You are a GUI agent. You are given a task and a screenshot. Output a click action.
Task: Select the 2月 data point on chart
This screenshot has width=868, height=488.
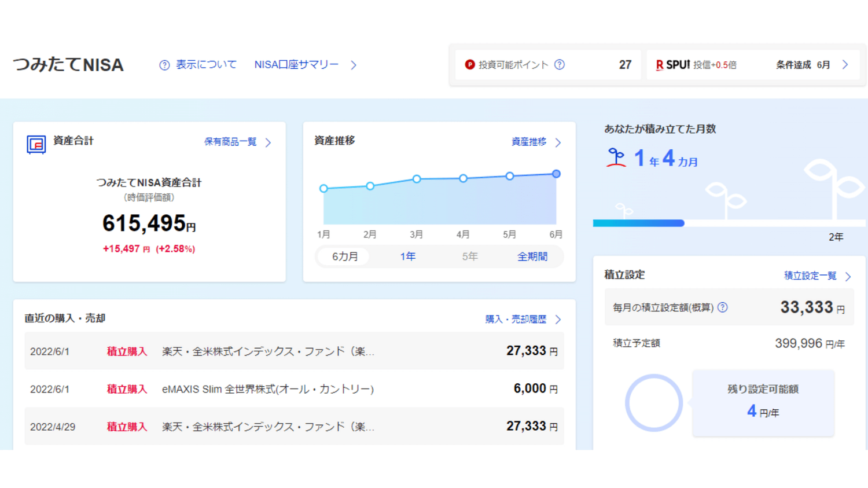(x=370, y=186)
